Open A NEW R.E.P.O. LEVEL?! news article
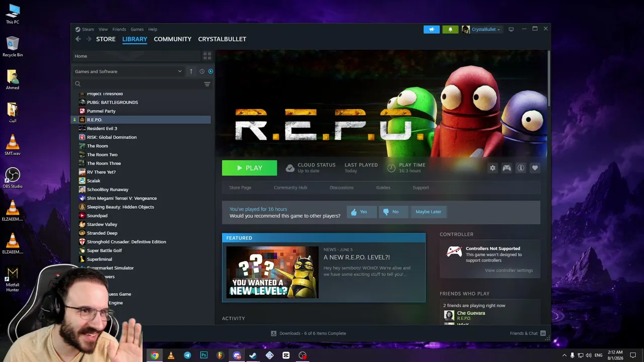Viewport: 644px width, 362px height. click(x=357, y=257)
